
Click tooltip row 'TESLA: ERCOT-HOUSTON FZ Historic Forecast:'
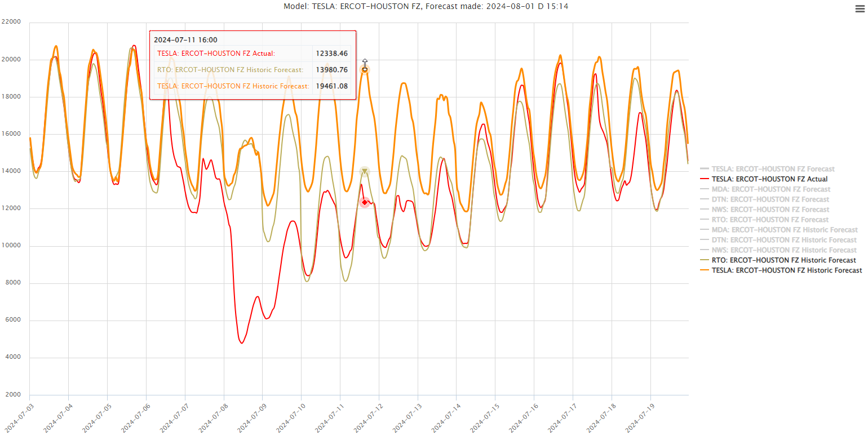coord(253,86)
